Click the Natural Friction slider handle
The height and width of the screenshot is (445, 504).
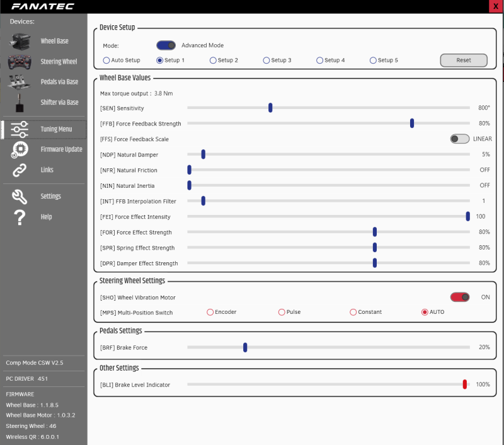[190, 170]
